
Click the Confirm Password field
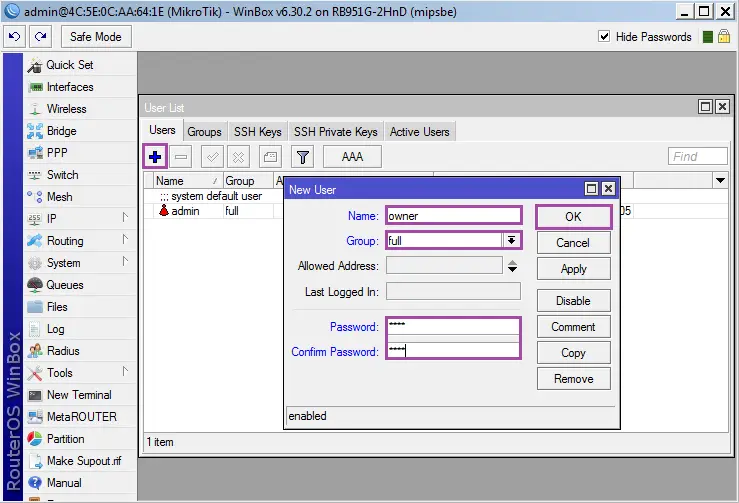click(x=453, y=351)
